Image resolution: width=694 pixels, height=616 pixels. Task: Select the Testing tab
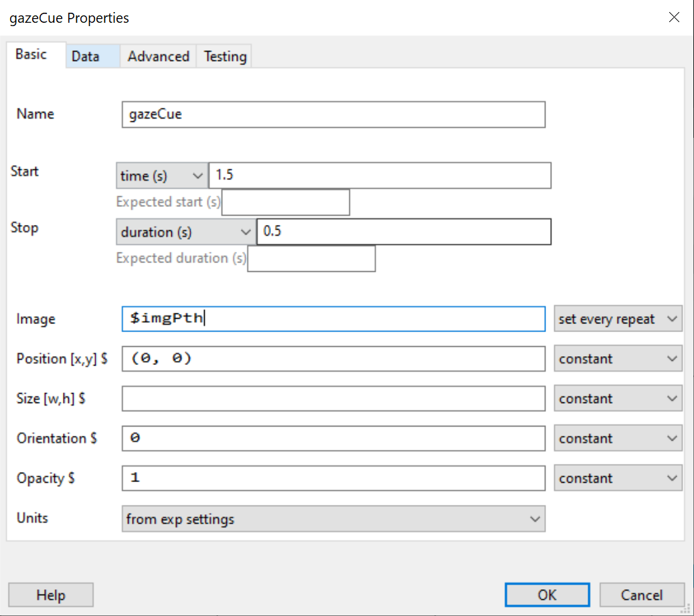pos(225,56)
